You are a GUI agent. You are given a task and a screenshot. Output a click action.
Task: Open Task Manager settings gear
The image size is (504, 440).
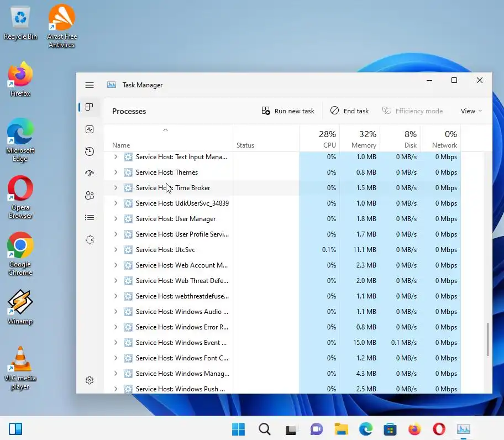(x=90, y=380)
